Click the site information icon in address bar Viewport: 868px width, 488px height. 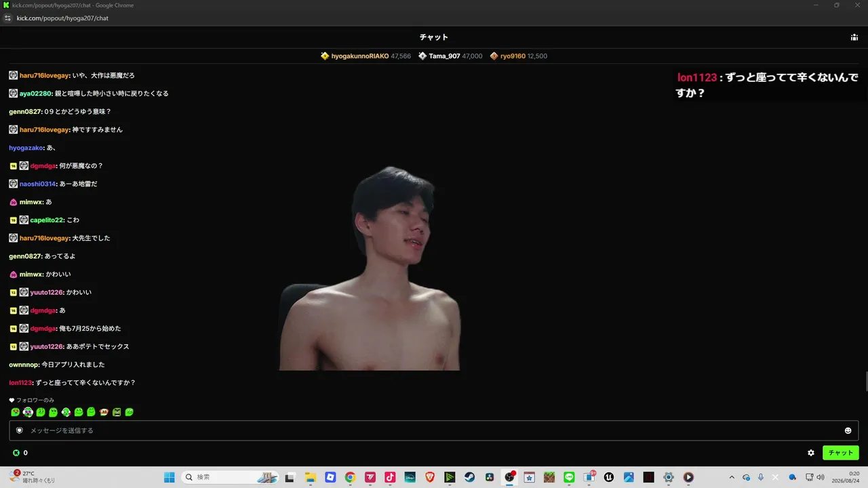pyautogui.click(x=8, y=18)
